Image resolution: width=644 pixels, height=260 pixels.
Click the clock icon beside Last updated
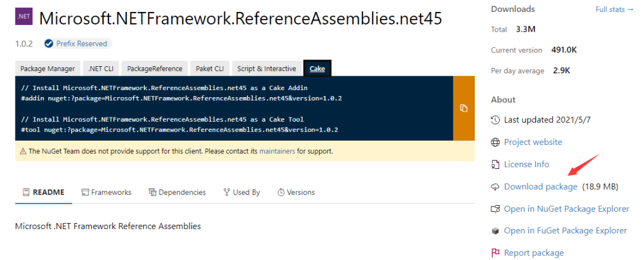[x=496, y=120]
